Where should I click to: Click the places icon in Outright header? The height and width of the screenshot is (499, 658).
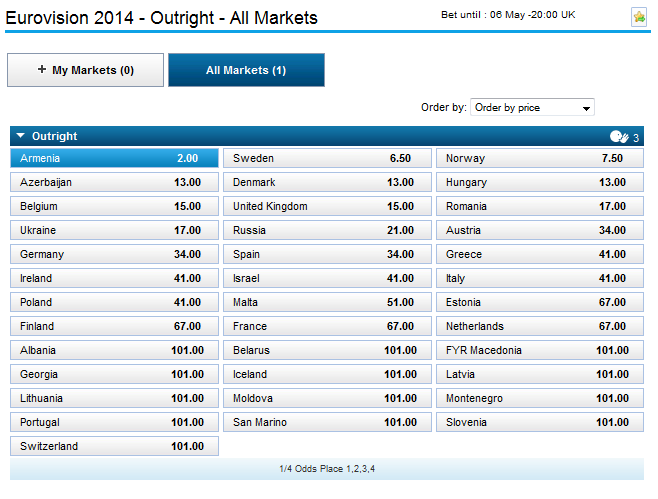pyautogui.click(x=619, y=137)
